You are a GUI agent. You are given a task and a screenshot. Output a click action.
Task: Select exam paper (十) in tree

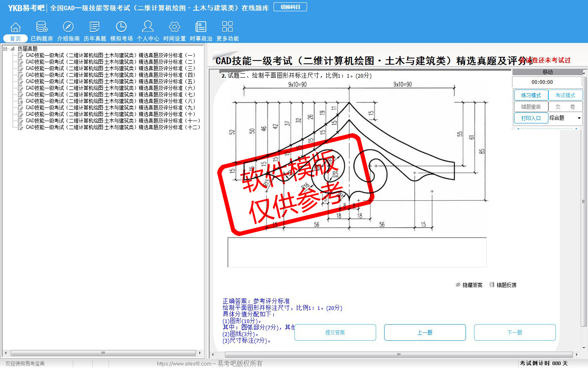pyautogui.click(x=110, y=114)
